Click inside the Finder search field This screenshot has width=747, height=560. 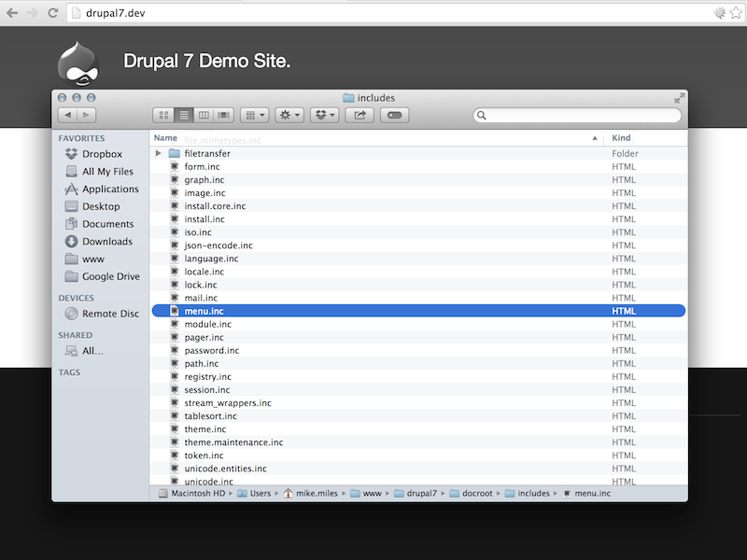579,114
